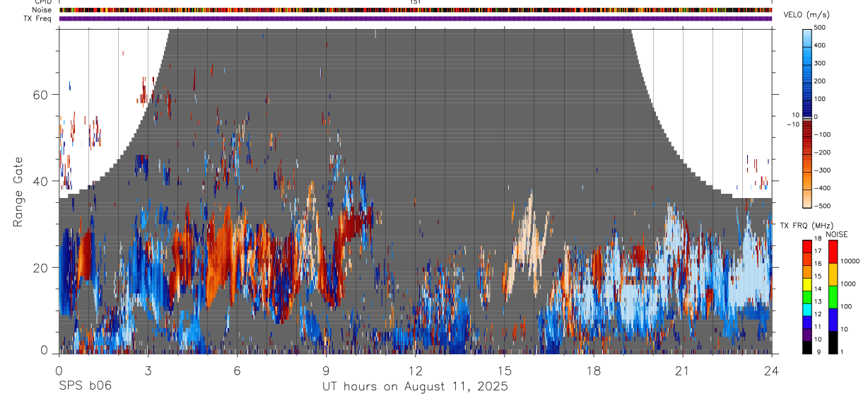Click the '500' label on the velocity colorbar
The image size is (868, 401).
click(820, 28)
